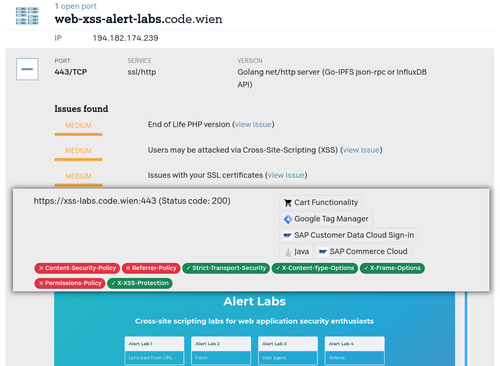Open view issue link for SSL certificates

click(x=286, y=175)
